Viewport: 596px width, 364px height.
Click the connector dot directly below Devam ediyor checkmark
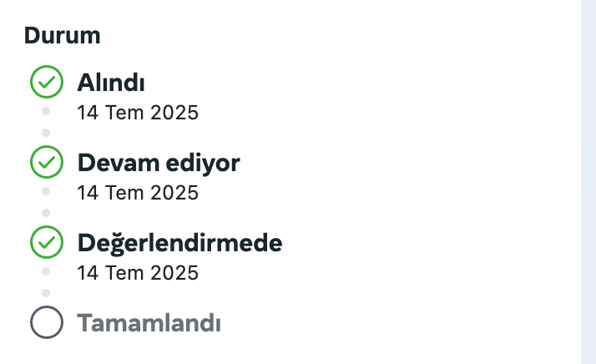point(46,191)
